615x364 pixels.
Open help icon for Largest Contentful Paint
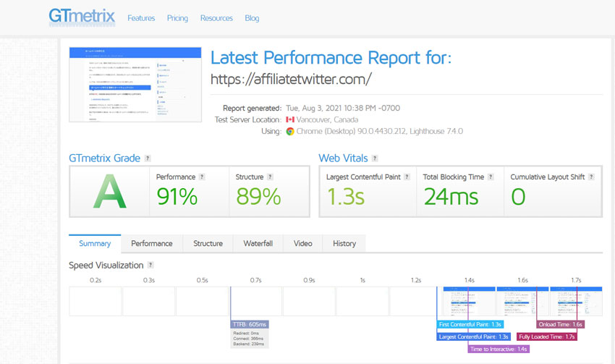[x=407, y=177]
